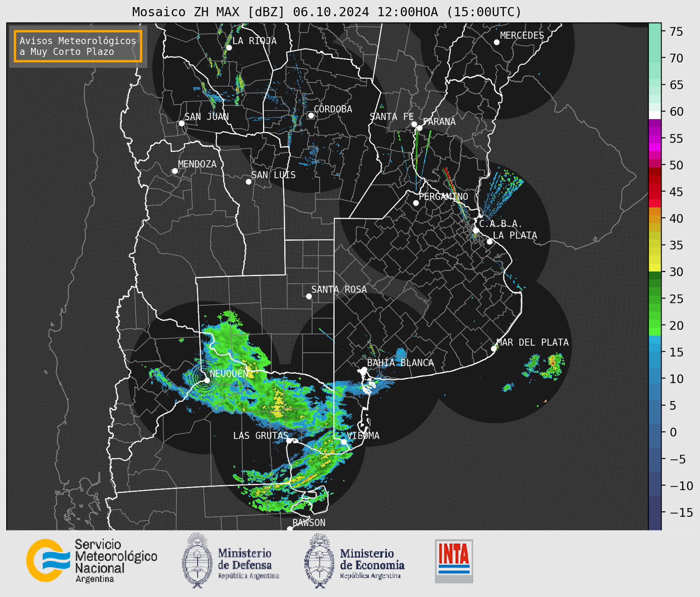Select the PARANÁ map label
Image resolution: width=700 pixels, height=597 pixels.
click(x=439, y=122)
